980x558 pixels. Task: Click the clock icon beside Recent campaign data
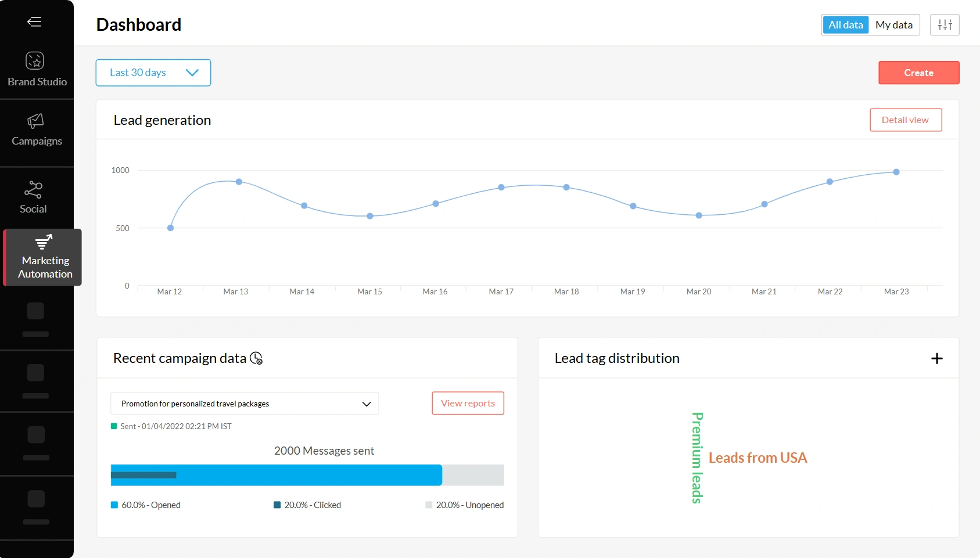click(x=256, y=359)
